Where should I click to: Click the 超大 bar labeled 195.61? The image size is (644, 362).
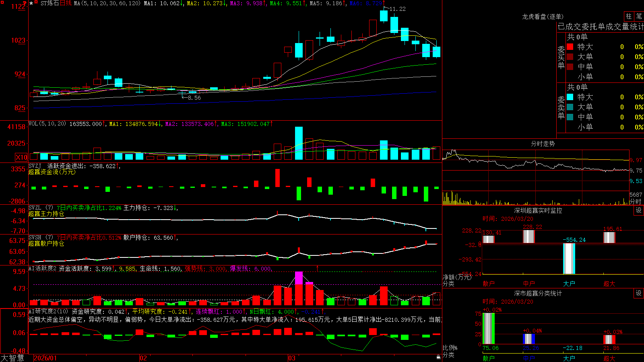click(609, 237)
